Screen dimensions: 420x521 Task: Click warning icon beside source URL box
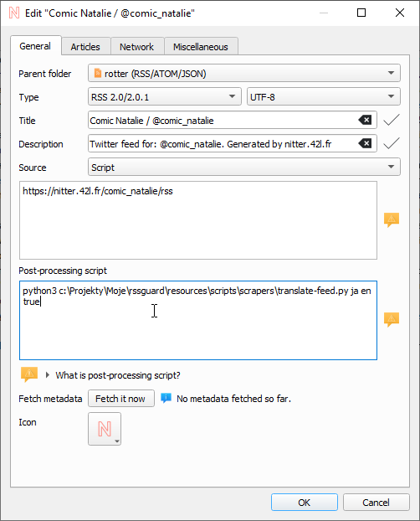pyautogui.click(x=392, y=220)
